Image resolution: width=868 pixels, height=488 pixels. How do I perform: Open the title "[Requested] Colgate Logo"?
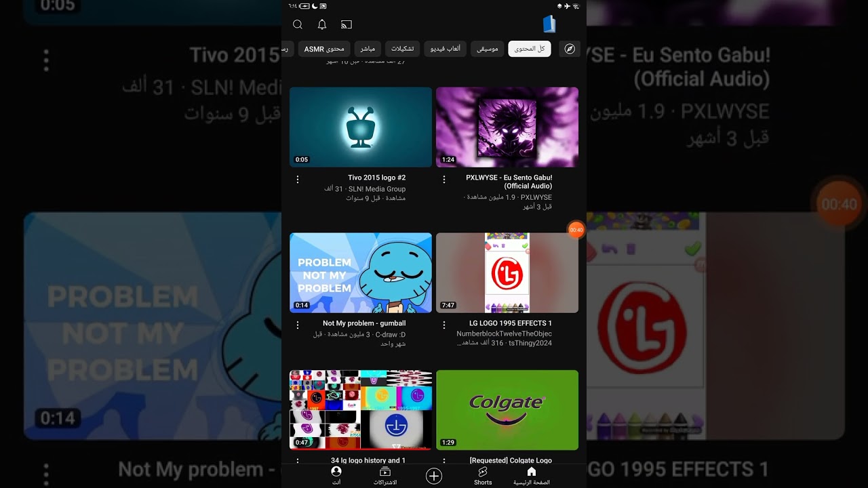point(511,460)
